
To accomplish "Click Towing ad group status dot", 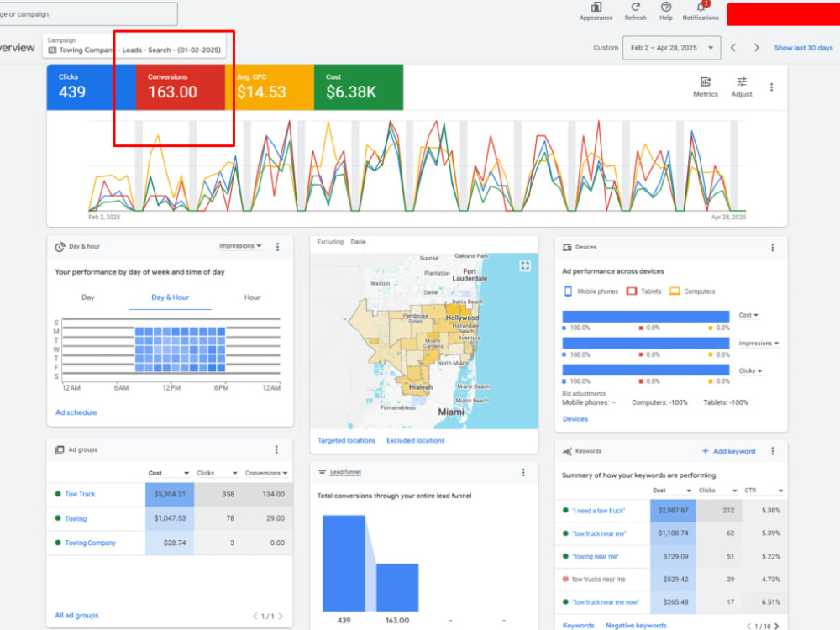I will (x=58, y=518).
